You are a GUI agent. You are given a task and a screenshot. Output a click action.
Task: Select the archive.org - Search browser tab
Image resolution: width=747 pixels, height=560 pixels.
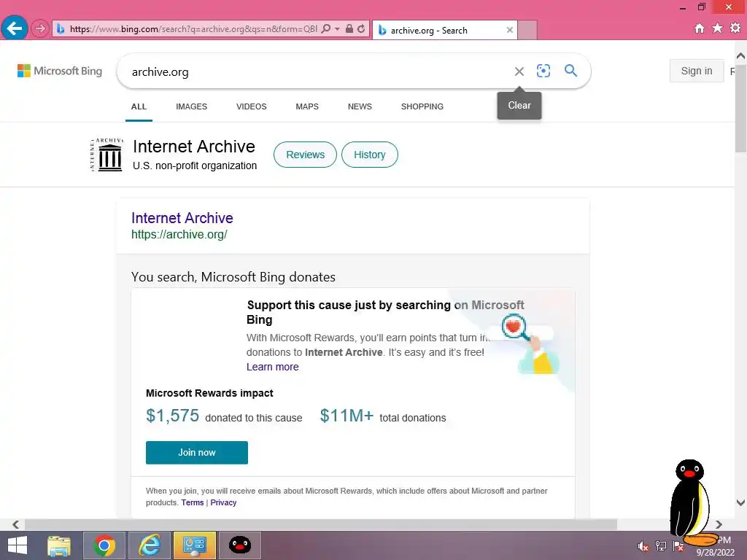click(x=444, y=30)
